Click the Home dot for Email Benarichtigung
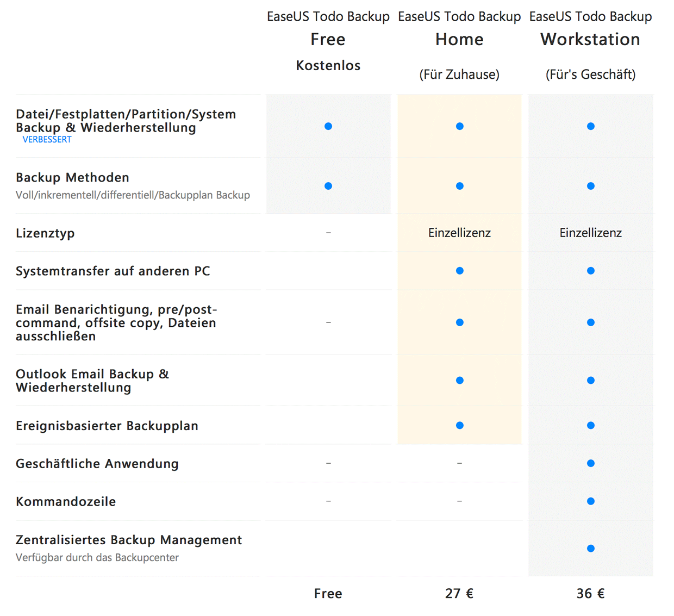Image resolution: width=674 pixels, height=616 pixels. tap(460, 322)
